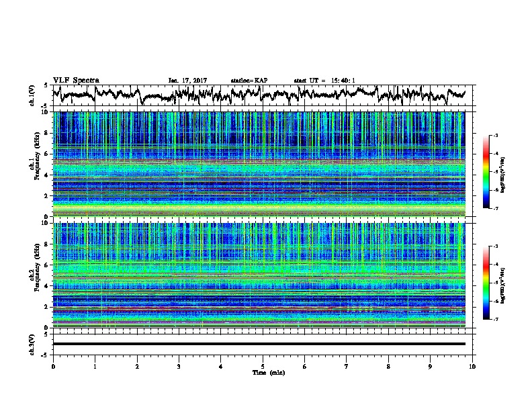Click the '-5' tick on the ch.1(V) axis
Image resolution: width=532 pixels, height=411 pixels.
click(45, 105)
